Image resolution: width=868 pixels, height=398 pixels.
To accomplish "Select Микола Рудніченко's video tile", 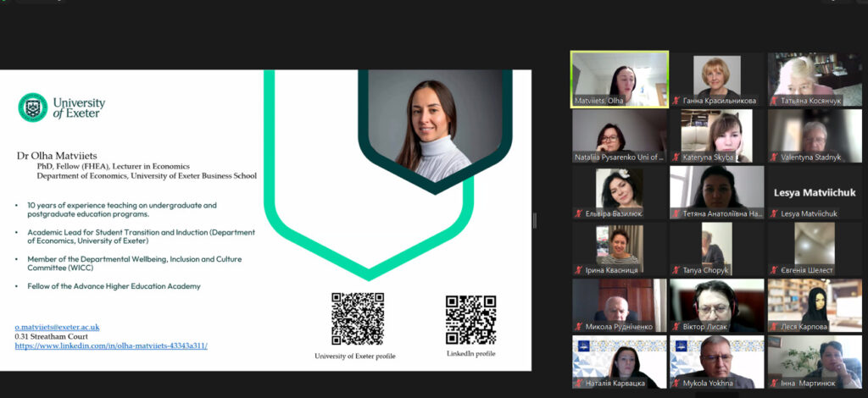I will pyautogui.click(x=620, y=305).
